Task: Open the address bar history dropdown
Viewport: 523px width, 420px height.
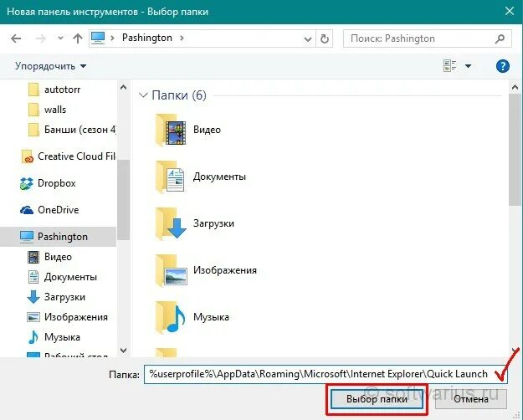Action: 308,39
